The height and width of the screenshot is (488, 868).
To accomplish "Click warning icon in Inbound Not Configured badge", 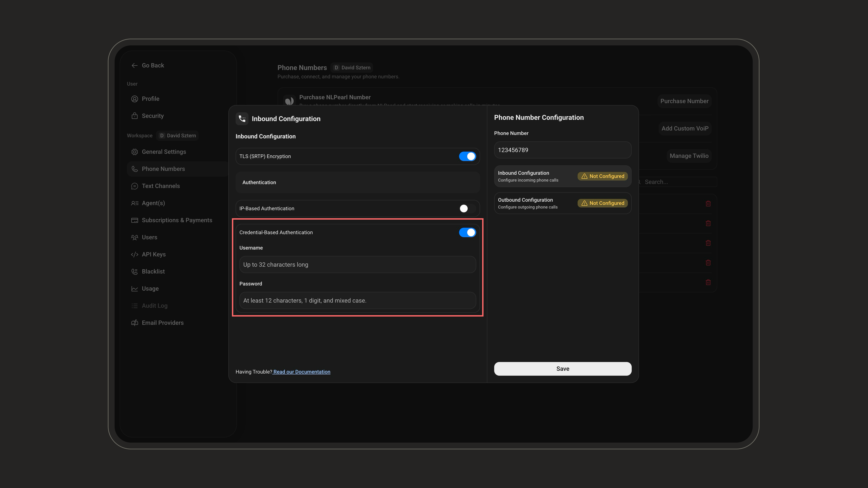I will coord(584,176).
